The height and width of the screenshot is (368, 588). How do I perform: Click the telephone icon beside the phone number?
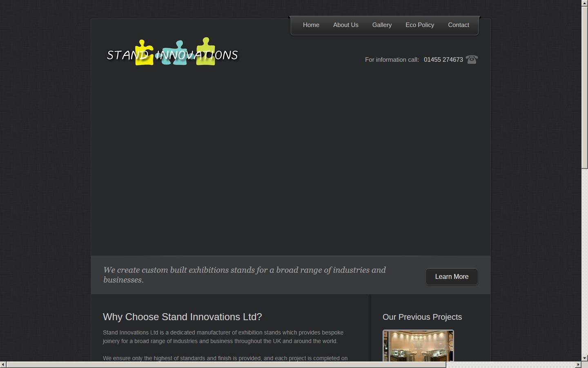point(472,60)
